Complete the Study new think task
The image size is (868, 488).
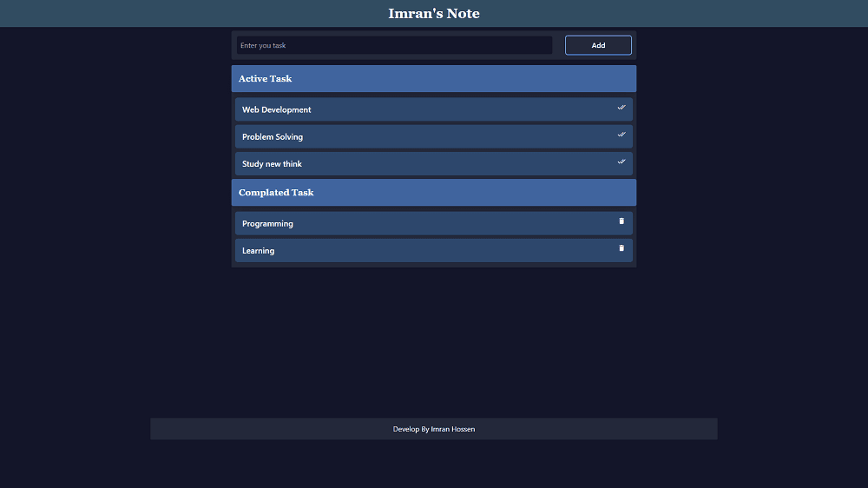[x=621, y=162]
